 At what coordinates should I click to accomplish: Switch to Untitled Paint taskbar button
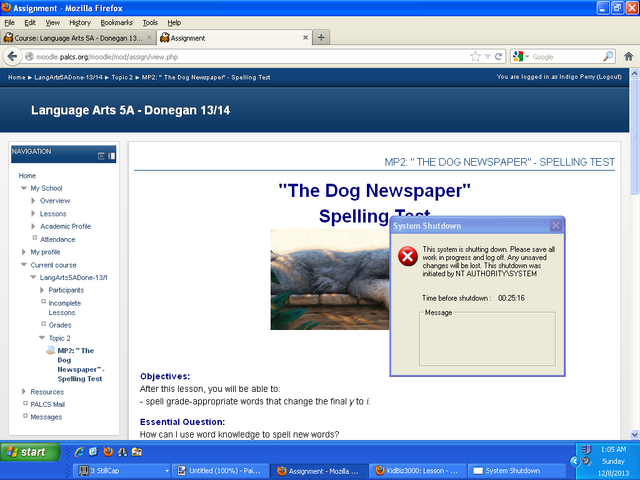point(221,471)
